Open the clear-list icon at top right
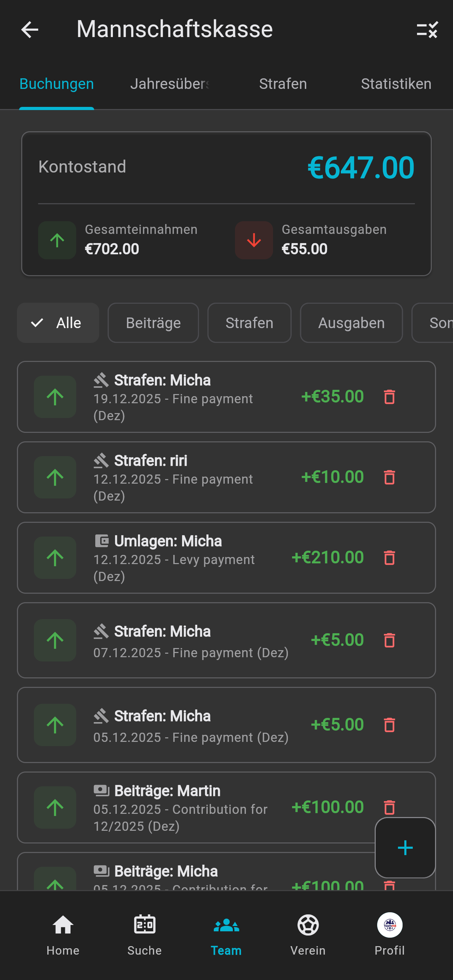The width and height of the screenshot is (453, 980). tap(427, 30)
